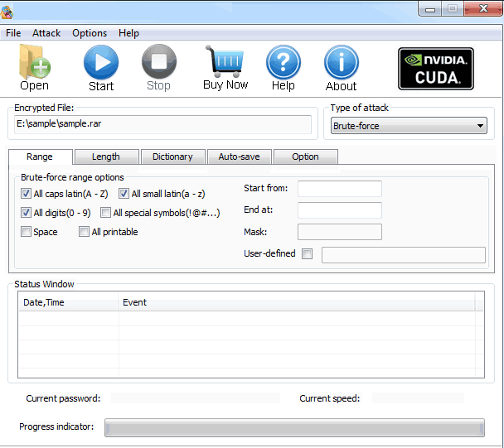The image size is (504, 448).
Task: Switch to the Dictionary tab
Action: (172, 157)
